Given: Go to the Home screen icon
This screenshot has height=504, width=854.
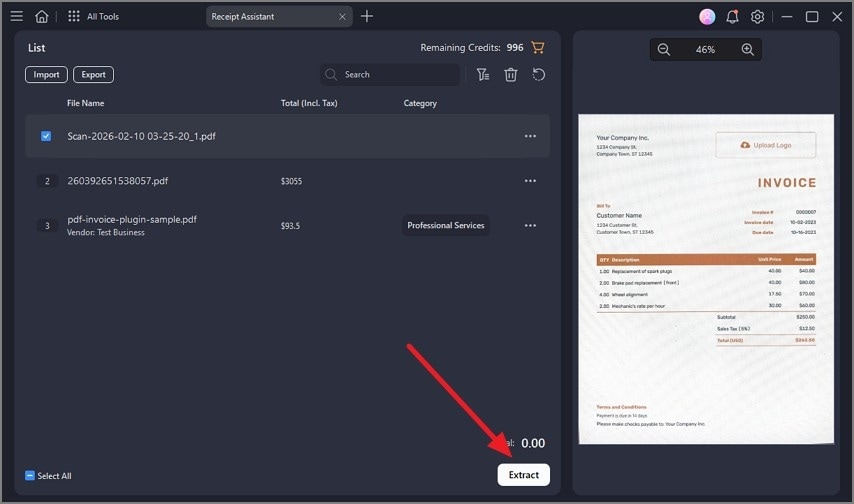Looking at the screenshot, I should pos(42,16).
